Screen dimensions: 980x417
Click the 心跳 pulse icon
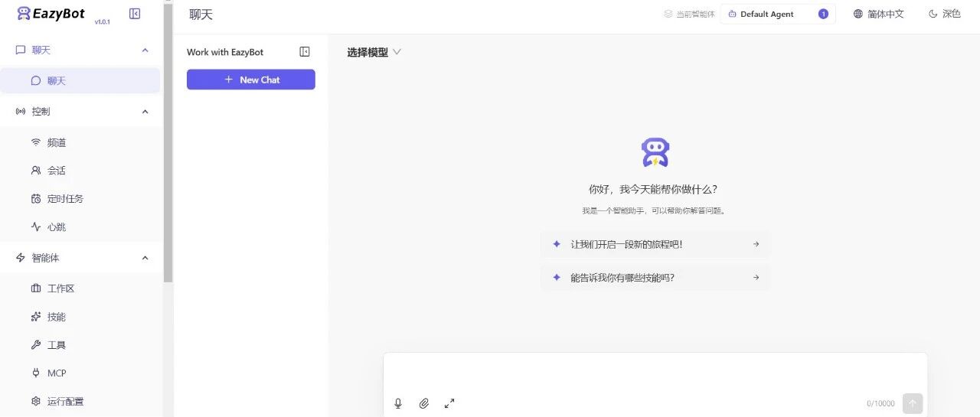pos(36,227)
